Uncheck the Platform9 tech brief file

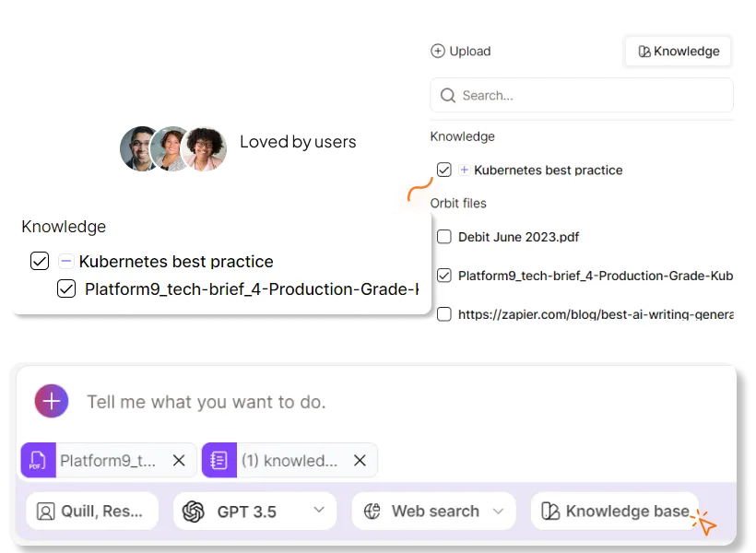(443, 275)
